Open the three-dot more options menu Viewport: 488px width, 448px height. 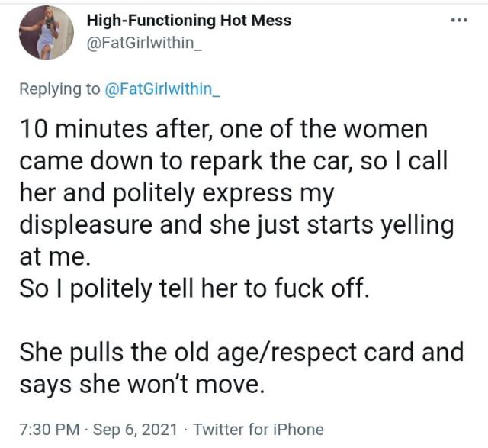[458, 19]
